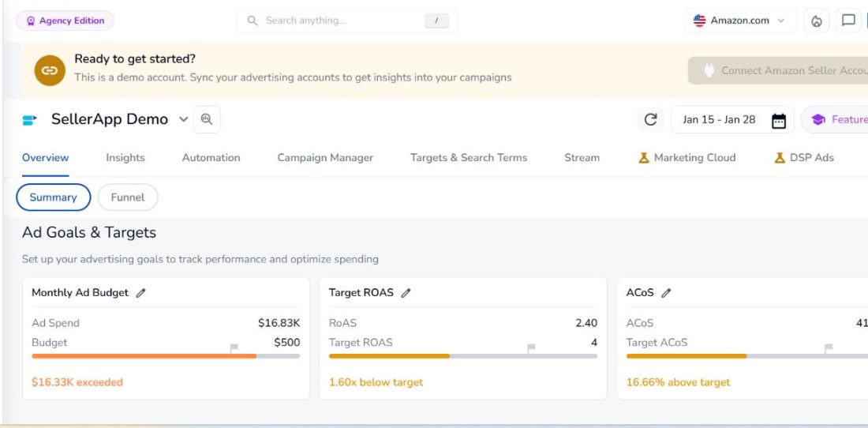Click the $16.83K Ad Spend value
Screen dimensions: 868x428
(279, 323)
